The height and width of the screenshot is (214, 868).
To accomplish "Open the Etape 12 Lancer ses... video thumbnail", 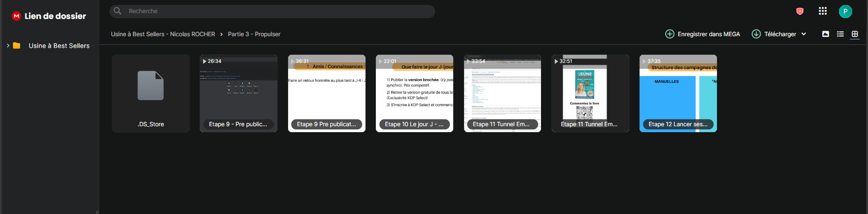I will (x=678, y=93).
